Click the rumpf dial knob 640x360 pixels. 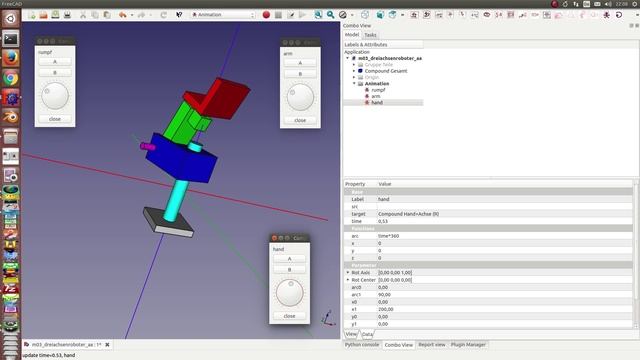point(55,96)
